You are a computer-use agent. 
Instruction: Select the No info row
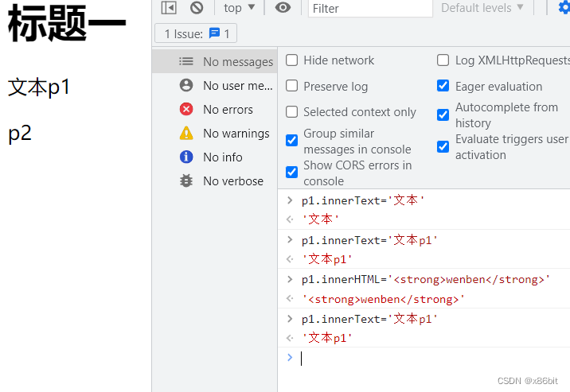[214, 157]
